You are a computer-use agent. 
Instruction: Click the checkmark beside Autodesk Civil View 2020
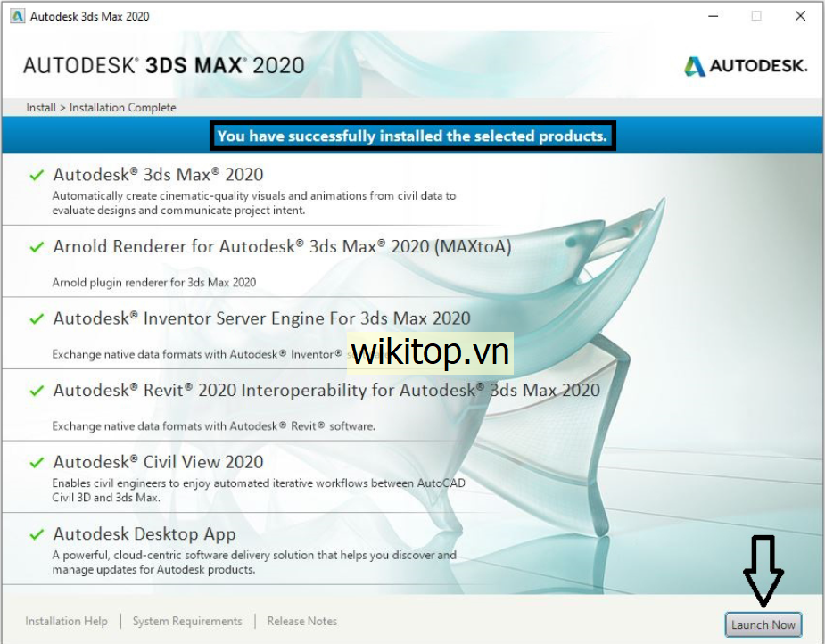point(37,462)
